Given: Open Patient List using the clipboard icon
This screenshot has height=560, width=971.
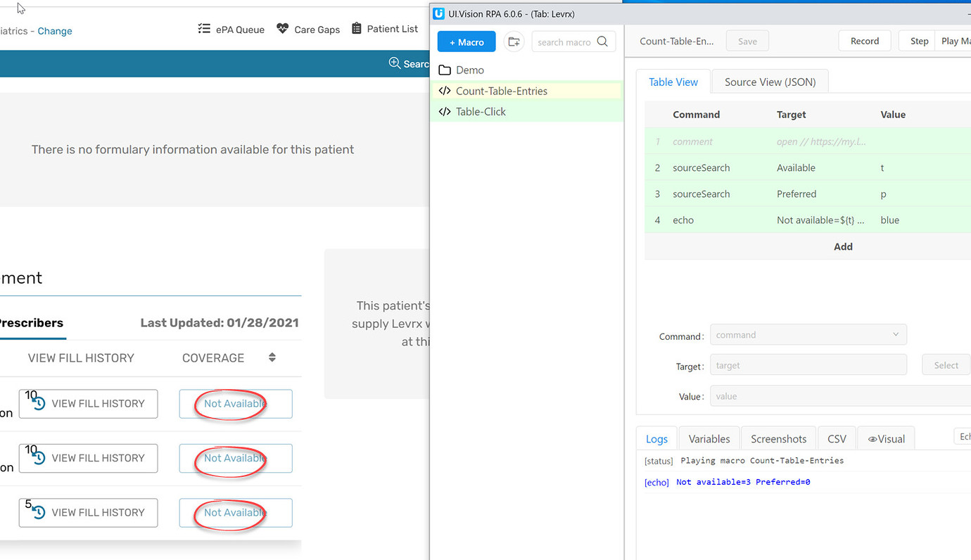Looking at the screenshot, I should tap(357, 29).
